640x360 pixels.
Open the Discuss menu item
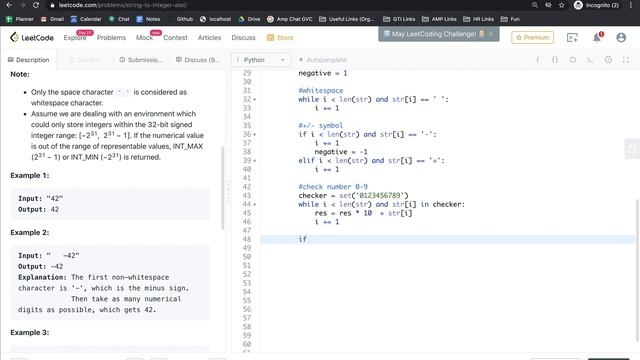pyautogui.click(x=243, y=38)
